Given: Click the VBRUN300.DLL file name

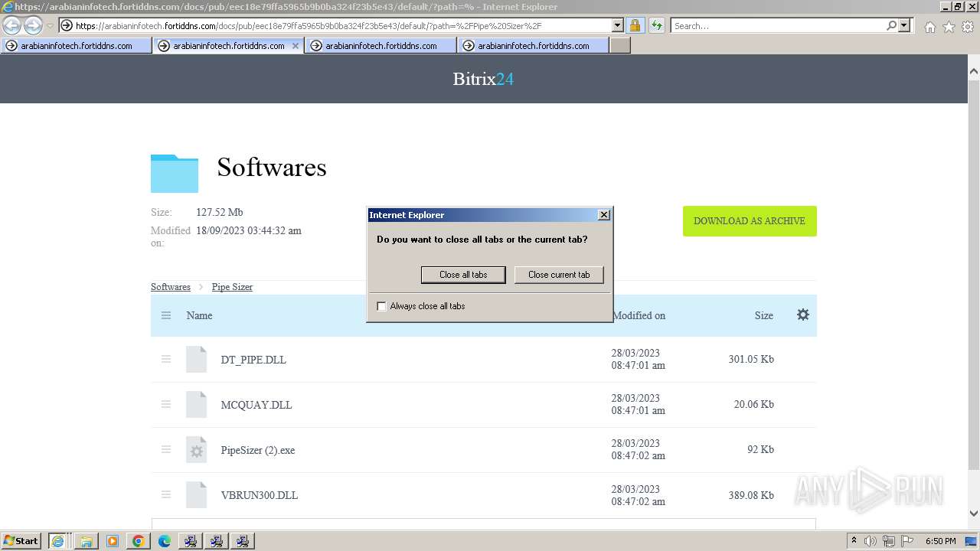Looking at the screenshot, I should point(260,495).
